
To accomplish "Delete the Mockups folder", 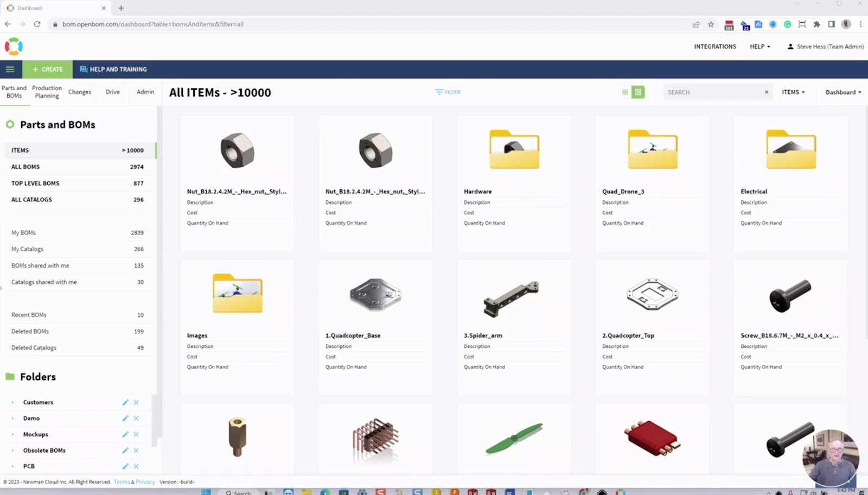I will click(136, 435).
